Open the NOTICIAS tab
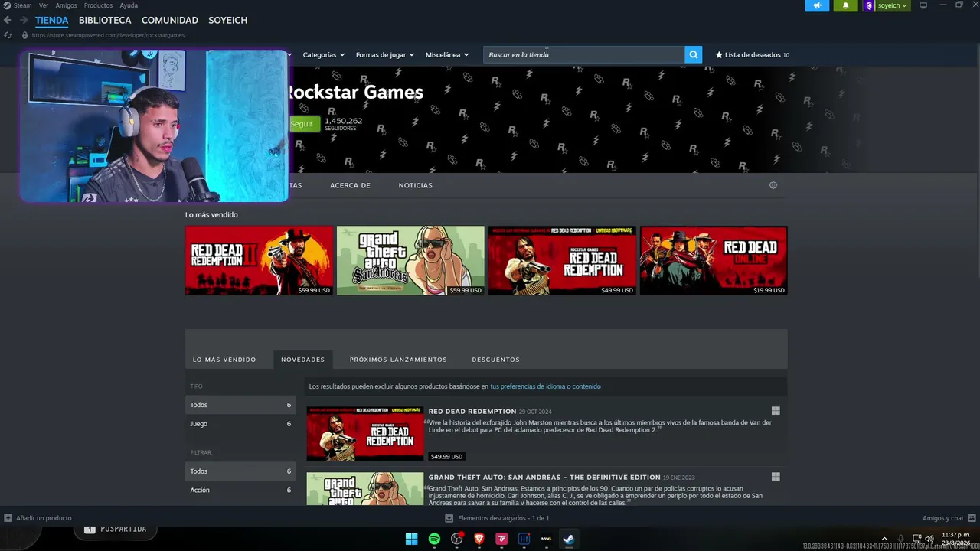 tap(415, 185)
